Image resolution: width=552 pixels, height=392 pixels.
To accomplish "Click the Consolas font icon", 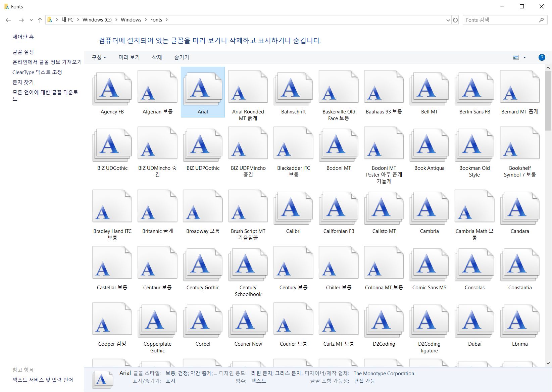I will [x=474, y=264].
